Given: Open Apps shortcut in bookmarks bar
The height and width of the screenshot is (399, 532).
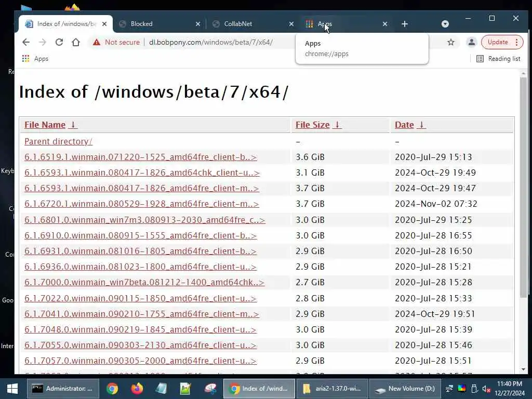Looking at the screenshot, I should tap(35, 59).
